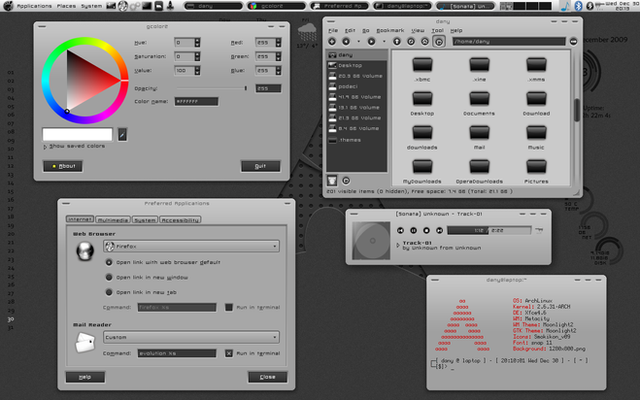This screenshot has height=400, width=640.
Task: Click the go button beside the path bar
Action: tap(573, 41)
